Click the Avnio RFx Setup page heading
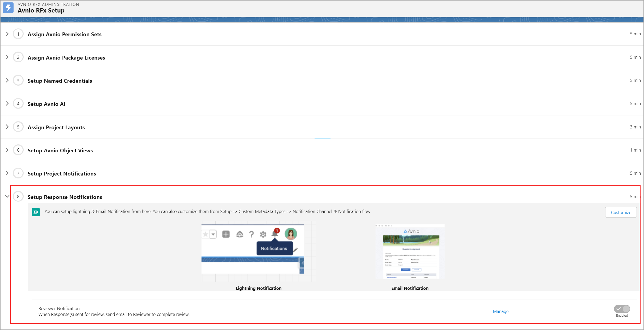The image size is (644, 330). tap(41, 10)
